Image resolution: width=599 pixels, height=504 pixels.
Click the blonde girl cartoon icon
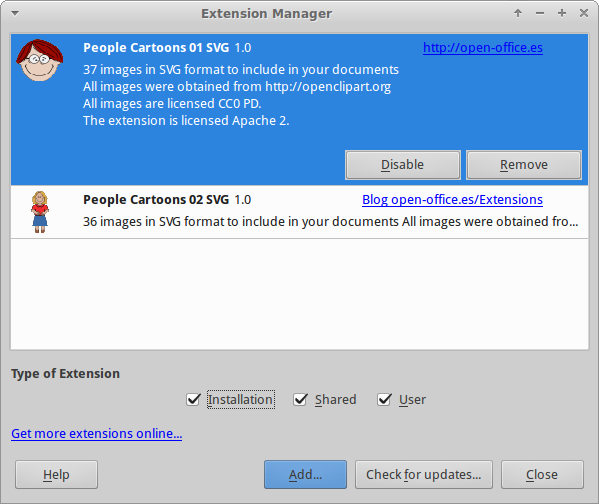point(40,212)
